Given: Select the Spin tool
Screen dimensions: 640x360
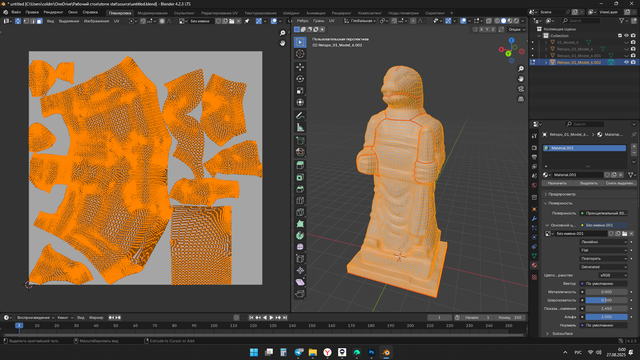Looking at the screenshot, I should click(x=300, y=236).
